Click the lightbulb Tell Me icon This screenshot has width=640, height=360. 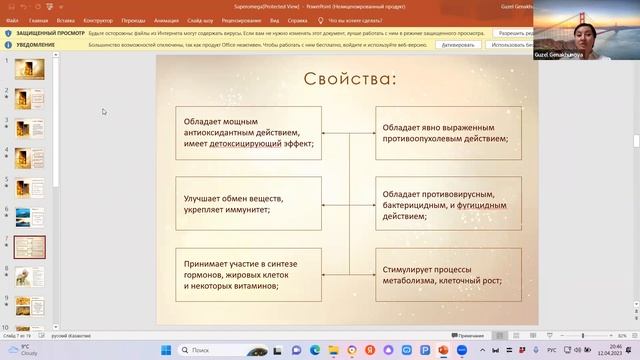click(320, 20)
